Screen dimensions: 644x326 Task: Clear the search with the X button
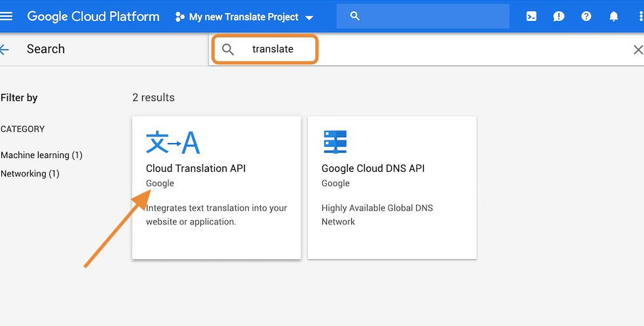pyautogui.click(x=637, y=50)
